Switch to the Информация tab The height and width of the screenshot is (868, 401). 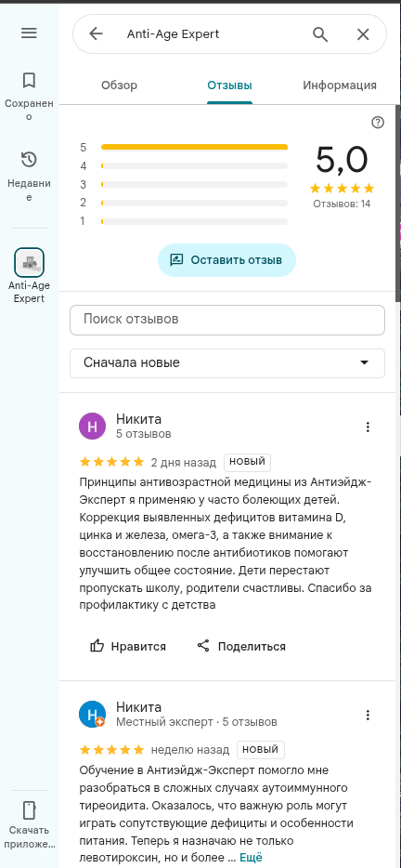(340, 85)
